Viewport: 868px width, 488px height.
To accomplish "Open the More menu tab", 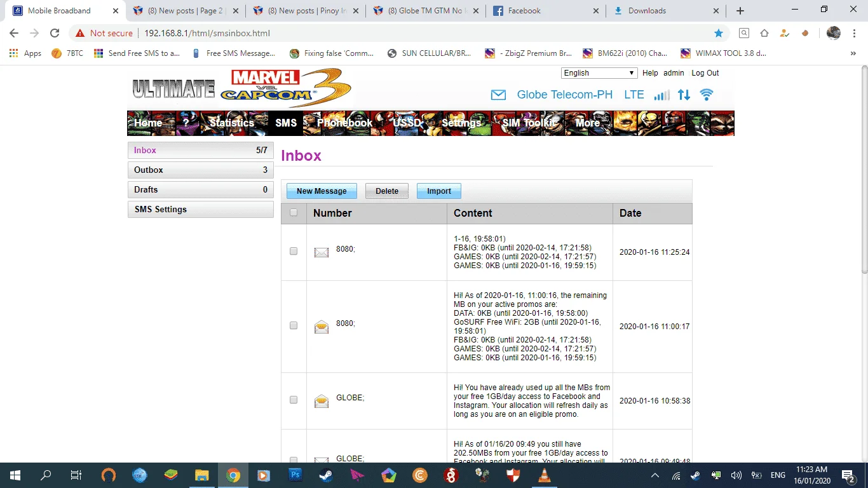I will click(x=587, y=123).
